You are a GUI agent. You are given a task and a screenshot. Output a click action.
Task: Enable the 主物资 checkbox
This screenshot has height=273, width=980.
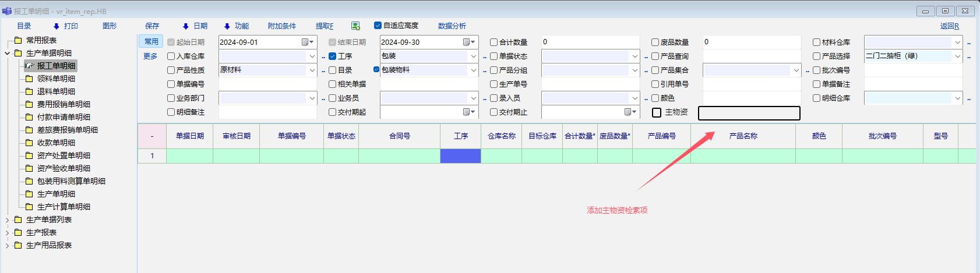657,112
